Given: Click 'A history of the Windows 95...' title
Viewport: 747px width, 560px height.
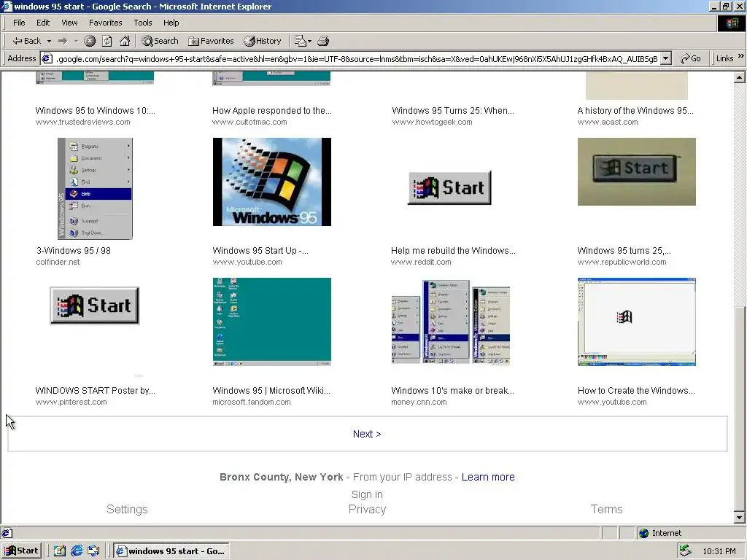Looking at the screenshot, I should 635,111.
